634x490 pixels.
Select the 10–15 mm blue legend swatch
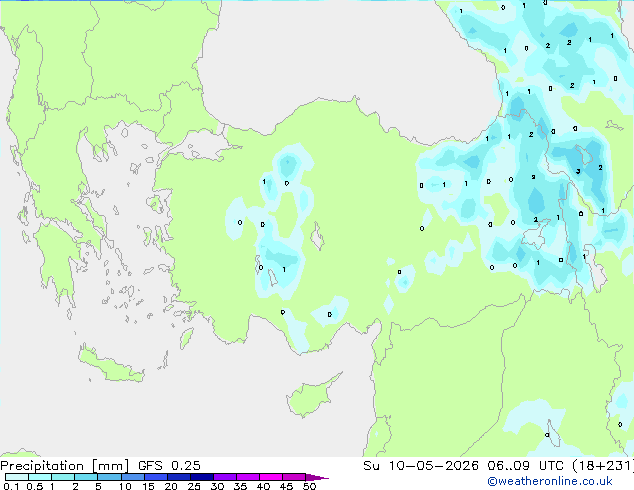(133, 477)
